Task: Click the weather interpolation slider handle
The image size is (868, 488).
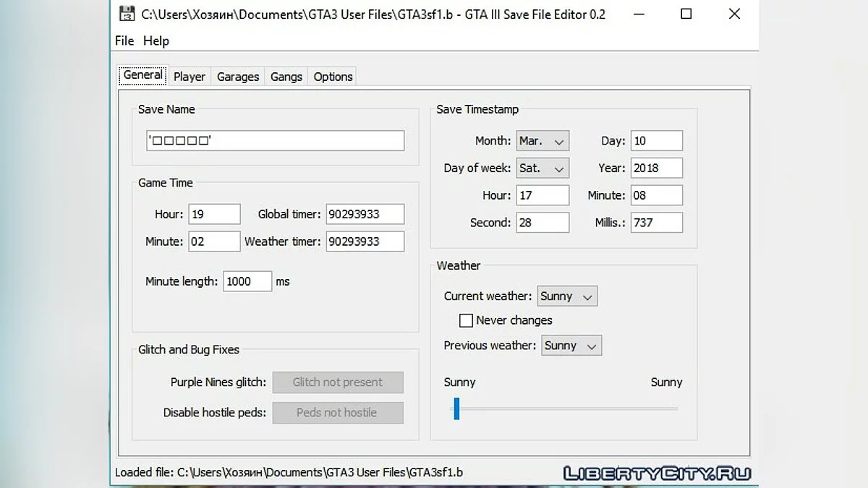Action: click(456, 408)
